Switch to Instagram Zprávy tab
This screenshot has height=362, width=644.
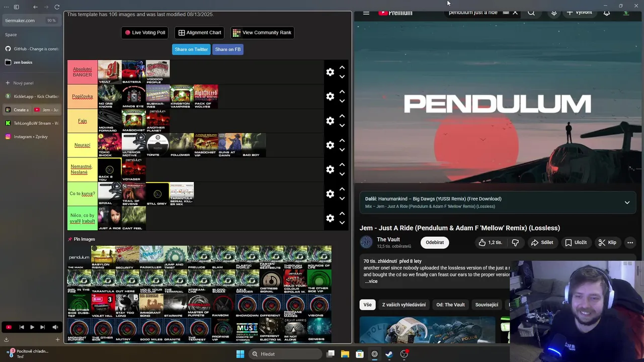[x=32, y=137]
